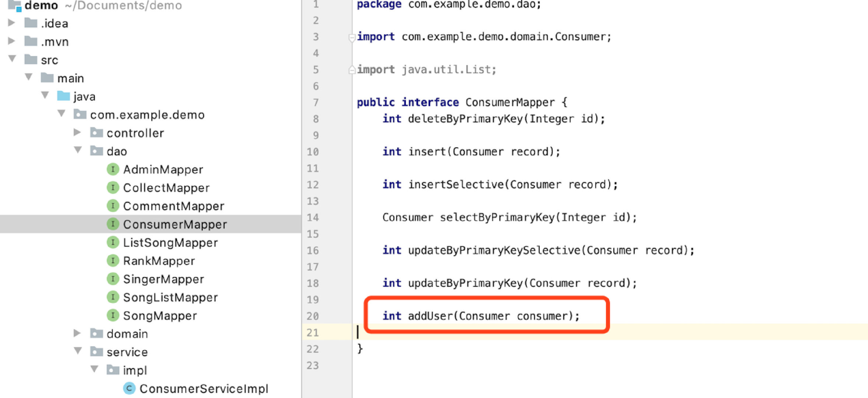Click the blue java source folder icon
Viewport: 868px width, 398px height.
pos(63,96)
